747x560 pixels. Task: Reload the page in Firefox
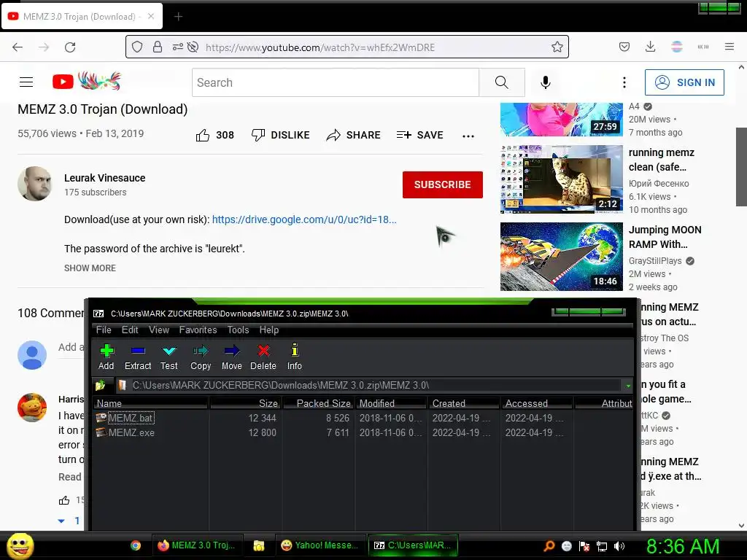click(x=70, y=47)
